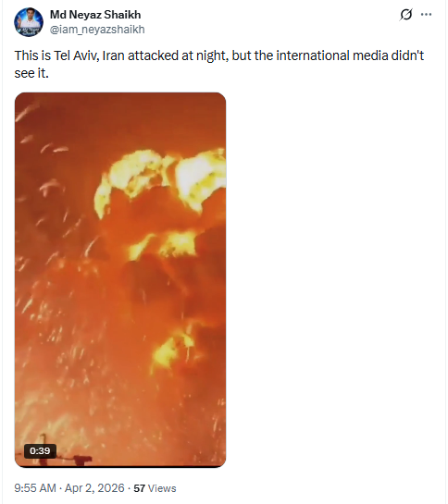Open Md Neyaz Shaikh's profile avatar
The height and width of the screenshot is (504, 448).
coord(29,22)
